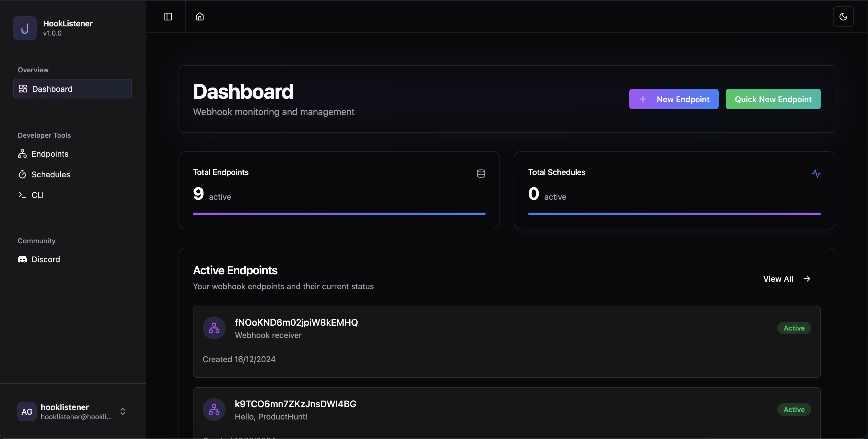868x439 pixels.
Task: Expand the hooklistener account switcher chevrons
Action: (x=123, y=411)
